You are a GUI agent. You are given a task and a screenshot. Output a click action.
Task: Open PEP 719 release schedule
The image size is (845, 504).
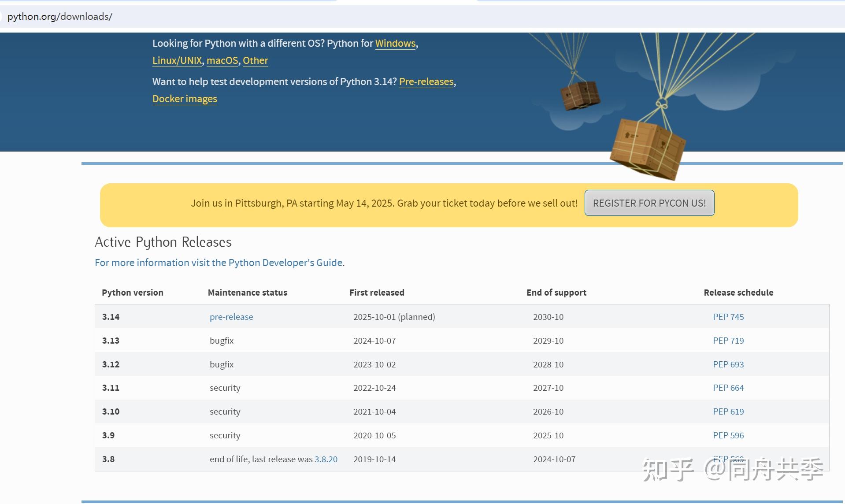pos(728,341)
